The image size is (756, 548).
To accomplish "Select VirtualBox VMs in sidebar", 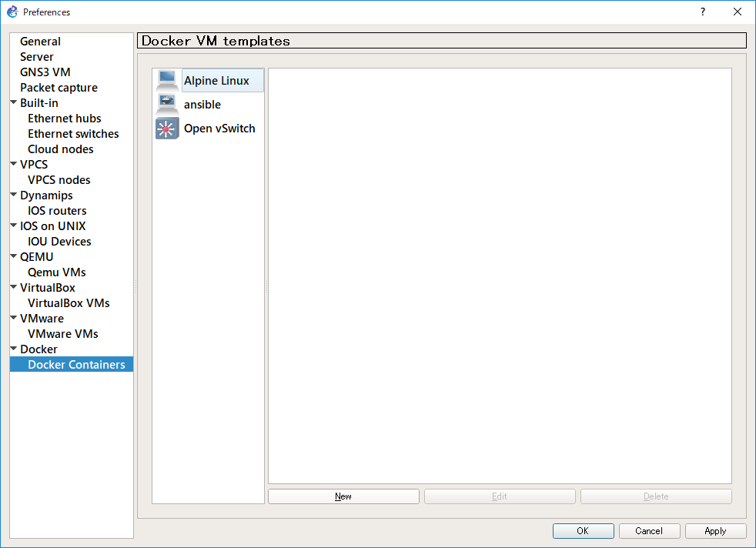I will click(x=69, y=303).
